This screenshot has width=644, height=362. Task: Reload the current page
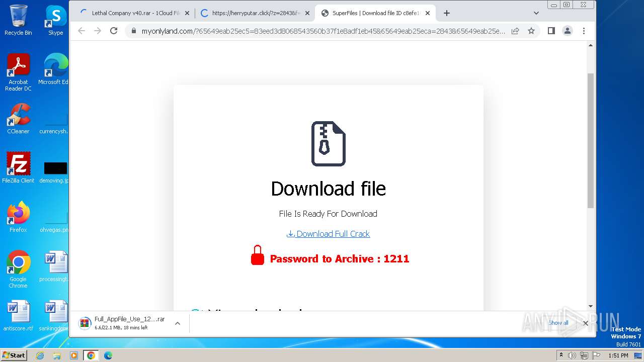point(114,31)
